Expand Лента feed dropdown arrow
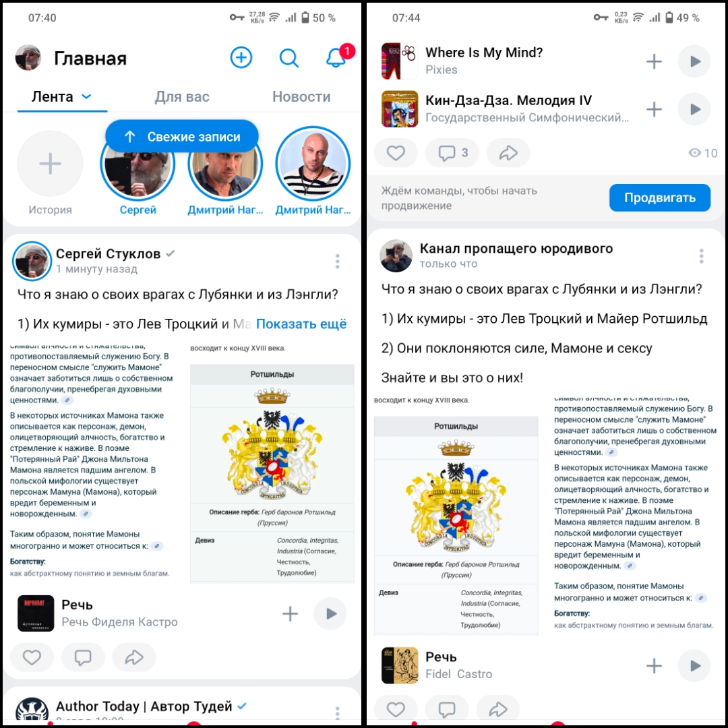 86,96
